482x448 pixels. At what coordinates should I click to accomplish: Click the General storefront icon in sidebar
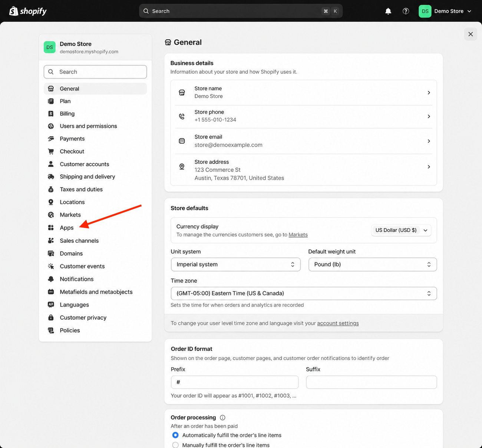coord(51,89)
